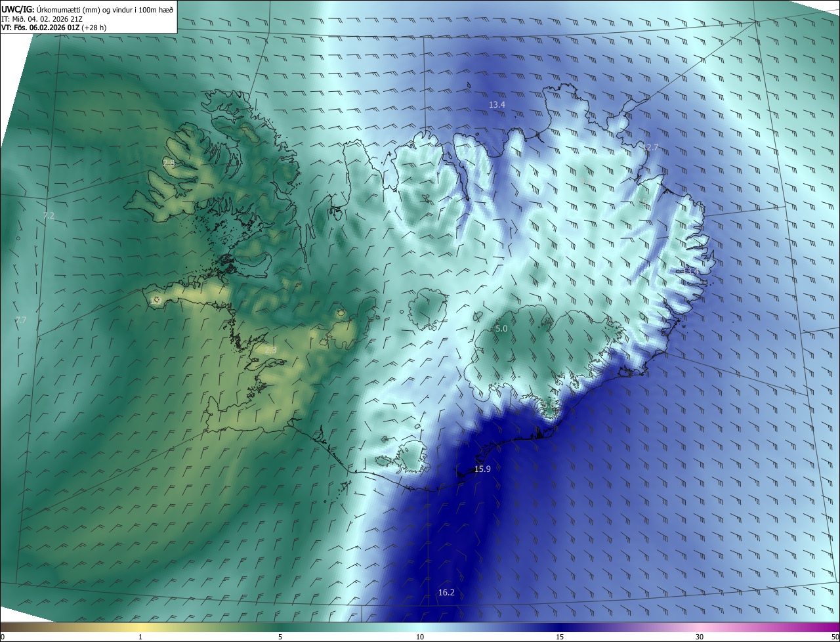The height and width of the screenshot is (642, 840).
Task: Select the valid time line 'VT: Fös. 06.02.2026 01Z (+28 h)'
Action: pyautogui.click(x=54, y=28)
